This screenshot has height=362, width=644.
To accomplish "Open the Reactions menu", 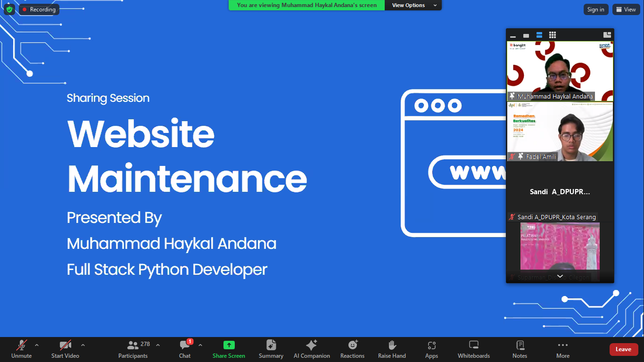I will click(x=352, y=349).
